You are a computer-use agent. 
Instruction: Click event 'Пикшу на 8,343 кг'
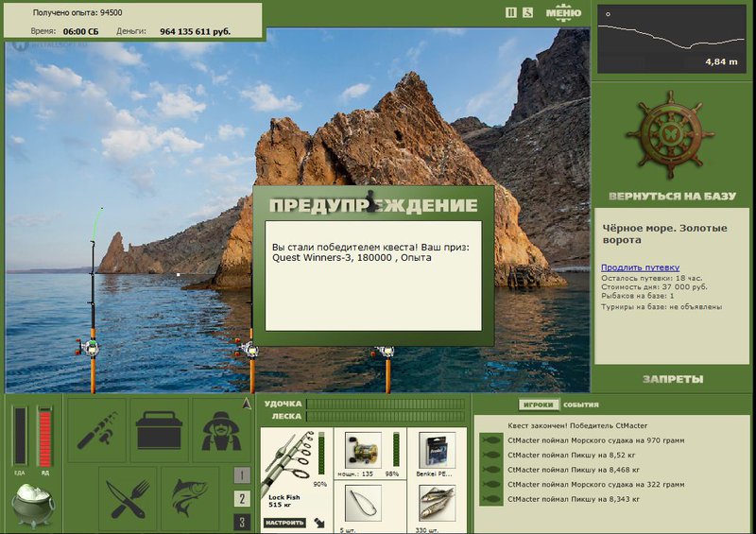574,499
